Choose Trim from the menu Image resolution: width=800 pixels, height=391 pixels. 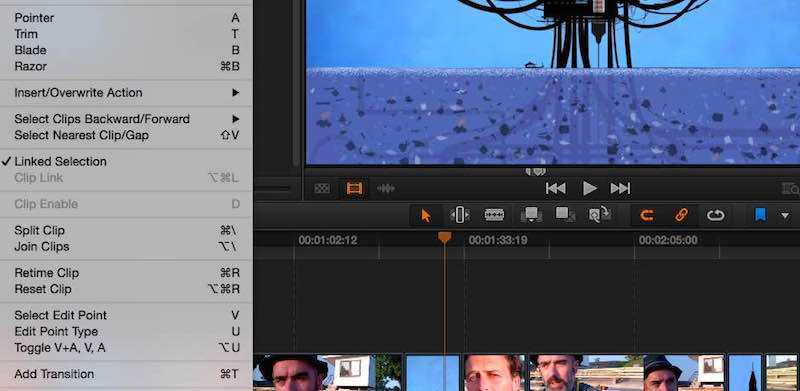coord(126,34)
